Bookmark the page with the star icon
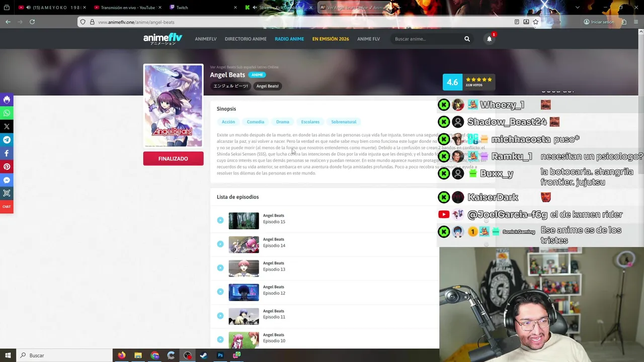The image size is (644, 362). pos(535,22)
